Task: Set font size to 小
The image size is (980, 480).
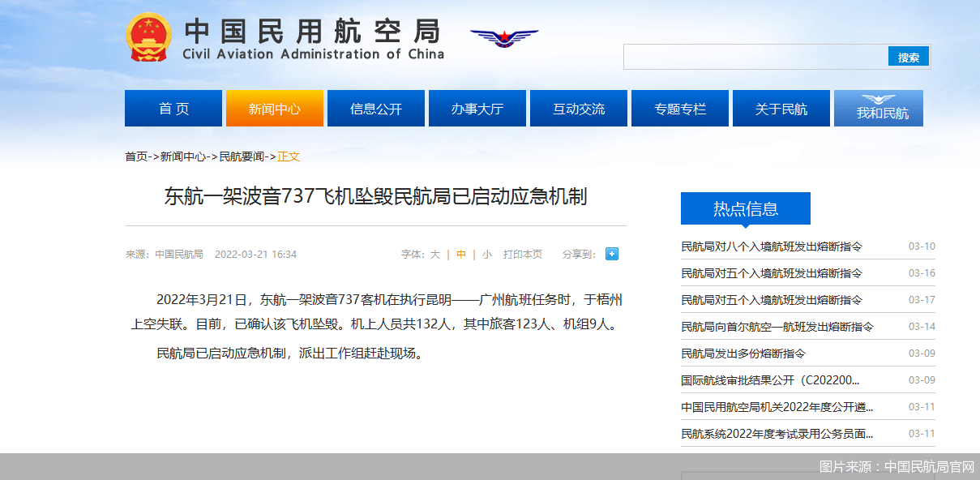Action: click(x=486, y=255)
